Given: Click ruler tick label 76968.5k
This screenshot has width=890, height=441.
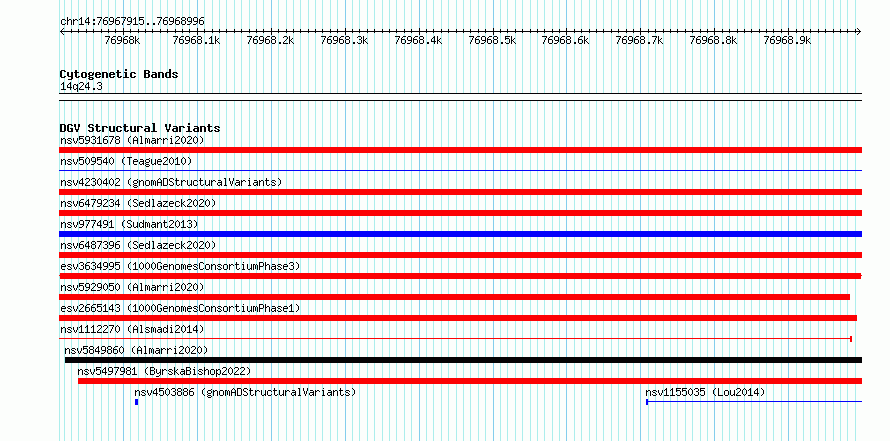Looking at the screenshot, I should (492, 40).
